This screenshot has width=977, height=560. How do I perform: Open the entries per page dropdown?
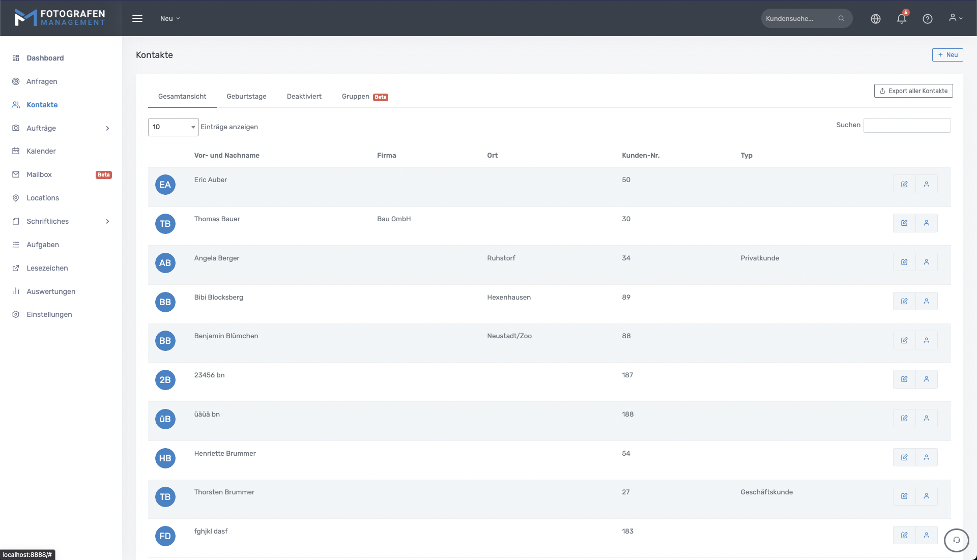pos(173,127)
